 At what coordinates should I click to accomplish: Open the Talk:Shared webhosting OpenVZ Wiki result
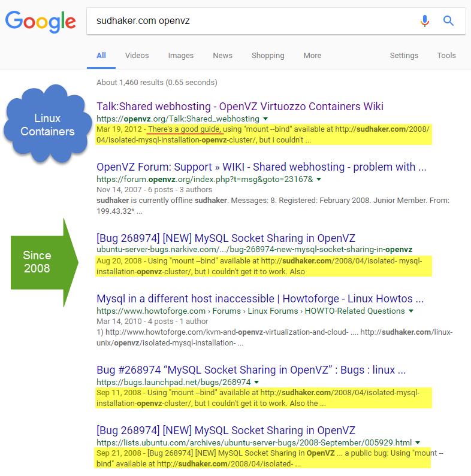[x=240, y=107]
